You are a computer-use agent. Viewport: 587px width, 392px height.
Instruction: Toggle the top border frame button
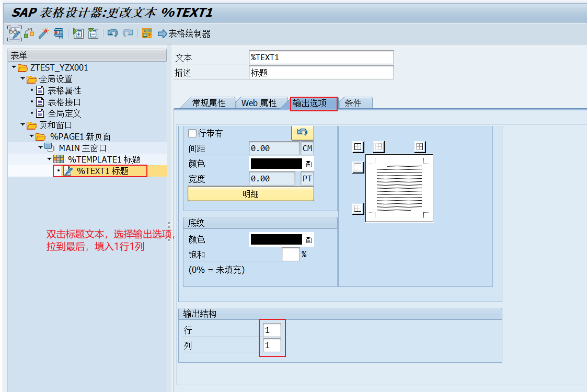tap(359, 167)
